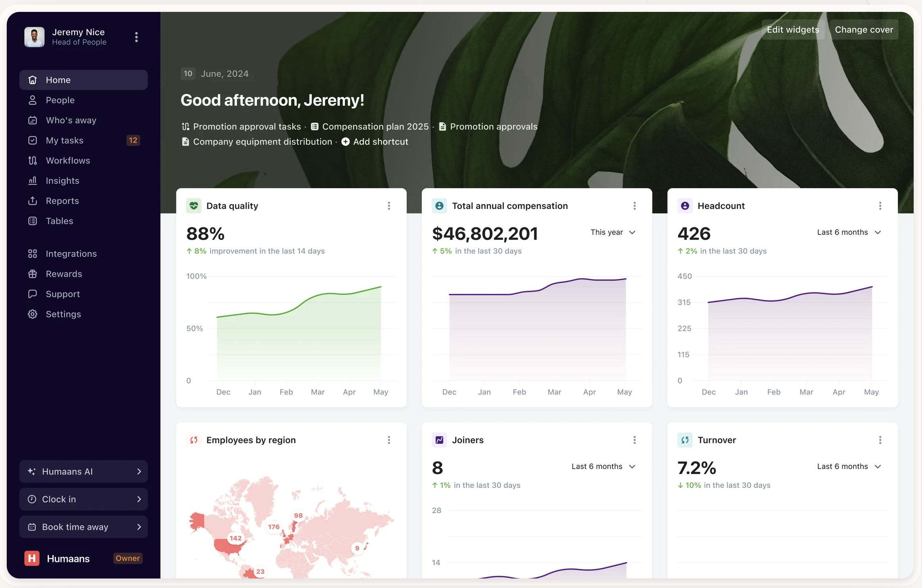Click the Data quality heart icon
The image size is (922, 588).
click(194, 206)
